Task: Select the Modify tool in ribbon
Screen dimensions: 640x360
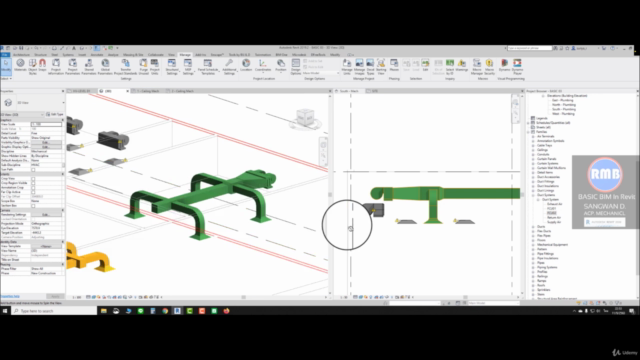Action: 6,67
